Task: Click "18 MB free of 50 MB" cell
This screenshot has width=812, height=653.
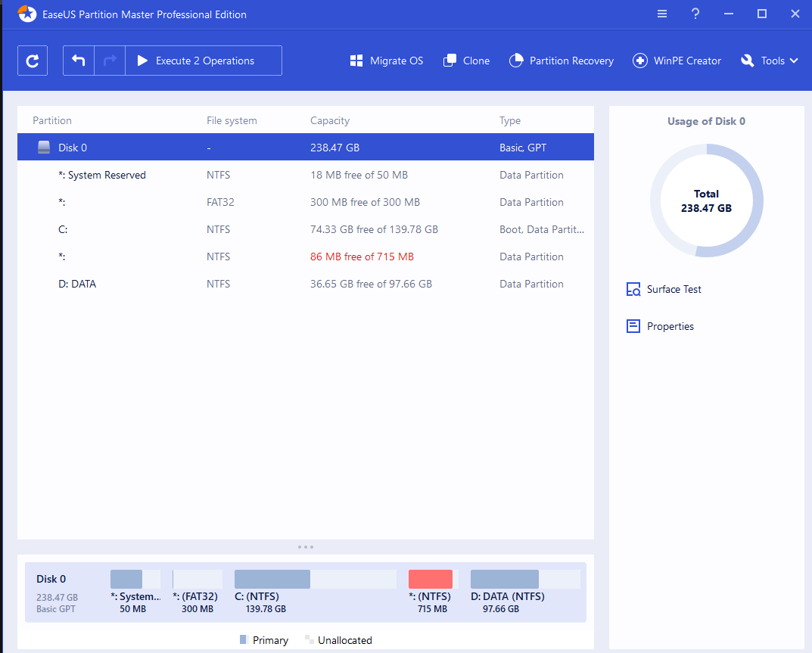Action: point(359,175)
